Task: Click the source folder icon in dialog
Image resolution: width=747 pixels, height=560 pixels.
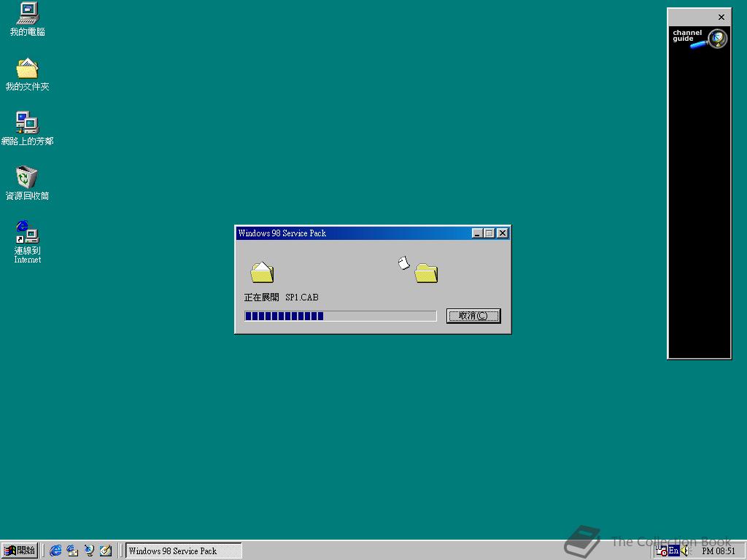Action: [262, 272]
